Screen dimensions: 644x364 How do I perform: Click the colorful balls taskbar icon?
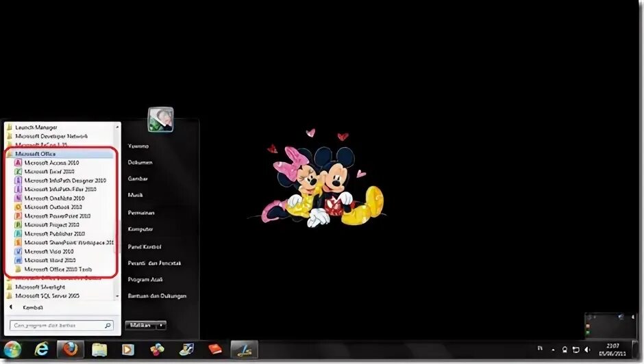(157, 350)
